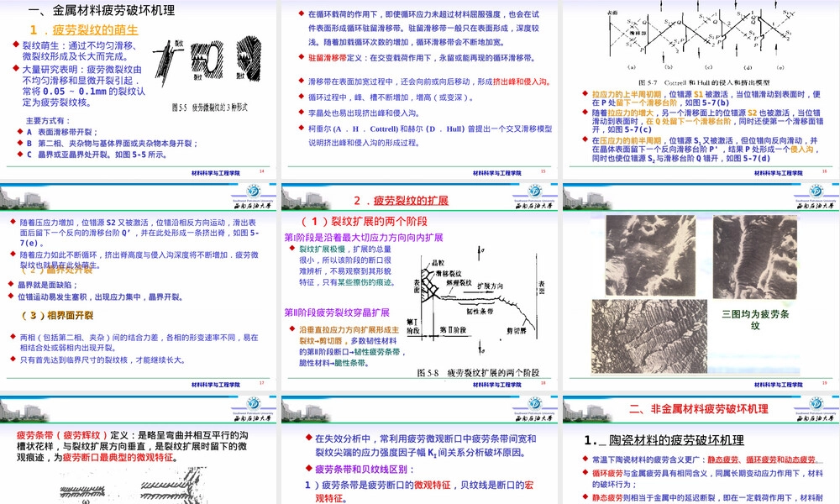Click footer '材料科学与工程学院' on slide 14
Image resolution: width=840 pixels, height=504 pixels.
(x=216, y=173)
